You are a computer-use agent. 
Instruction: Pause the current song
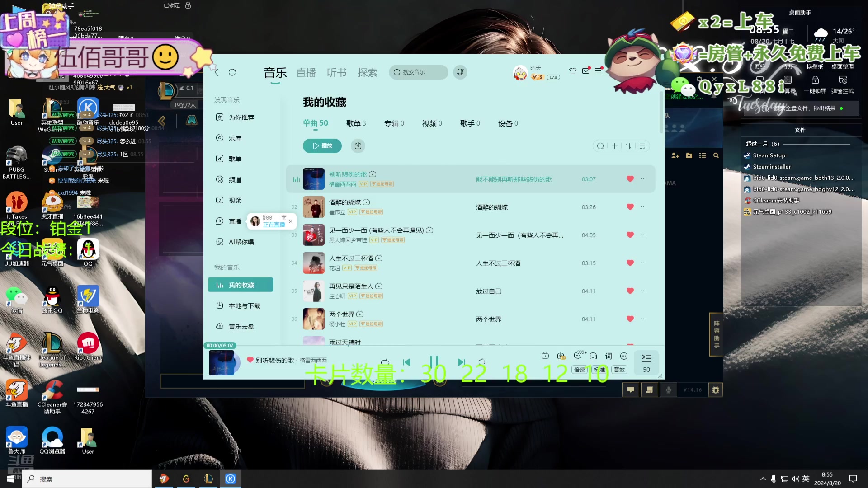click(x=434, y=362)
